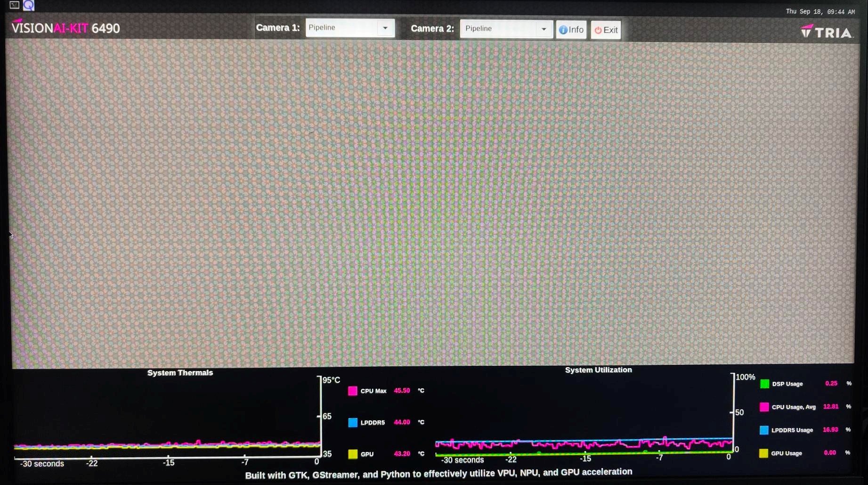Click the DSP Usage label
The height and width of the screenshot is (485, 868).
[787, 384]
